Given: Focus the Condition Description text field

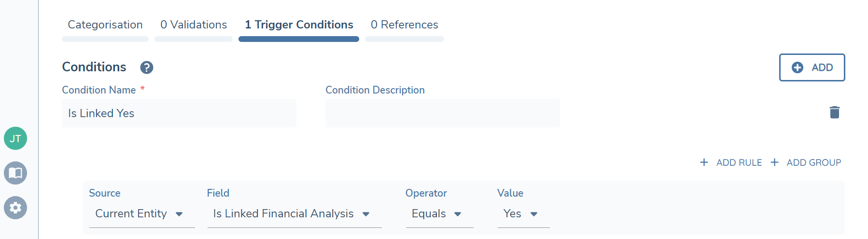Looking at the screenshot, I should point(442,113).
